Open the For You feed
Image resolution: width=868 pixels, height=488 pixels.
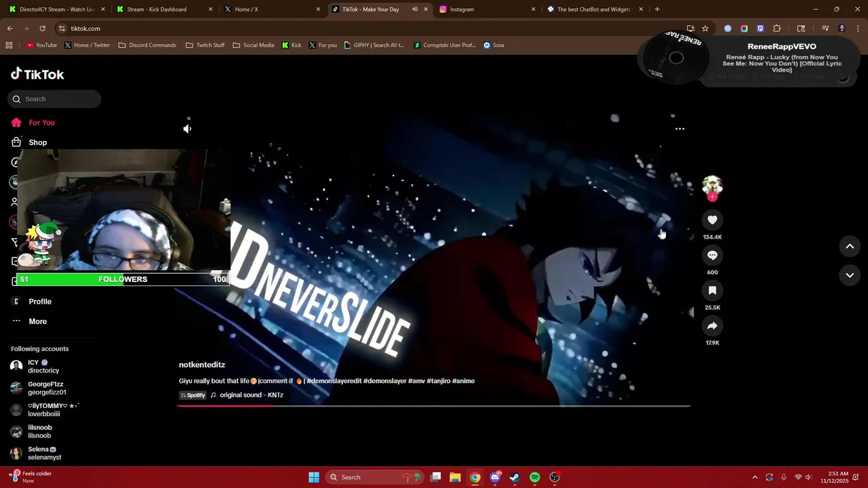(x=41, y=123)
